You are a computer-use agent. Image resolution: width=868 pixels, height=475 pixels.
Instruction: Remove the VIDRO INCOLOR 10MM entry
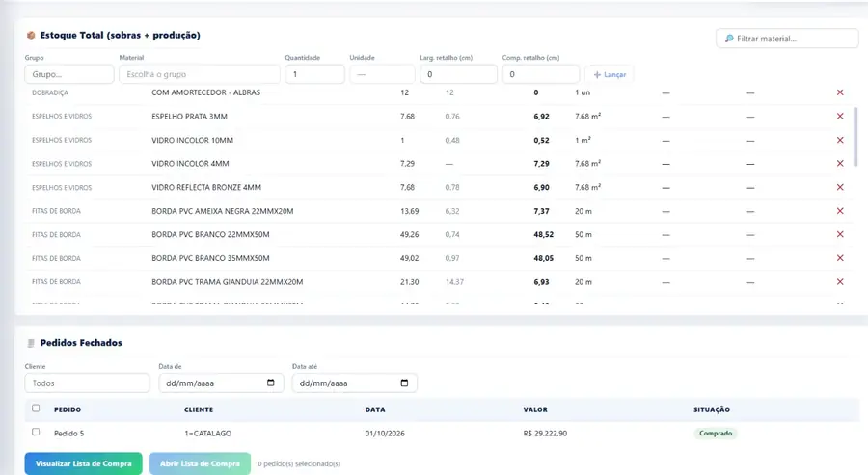(x=840, y=140)
